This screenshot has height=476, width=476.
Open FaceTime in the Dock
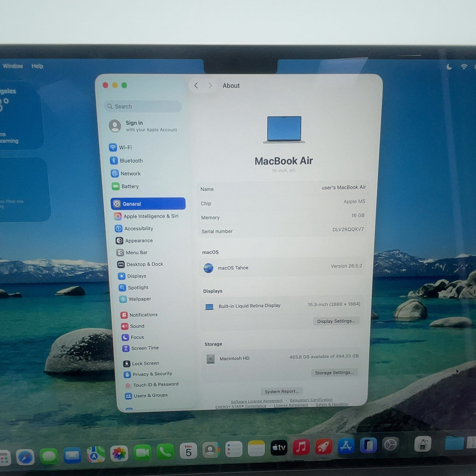click(142, 453)
